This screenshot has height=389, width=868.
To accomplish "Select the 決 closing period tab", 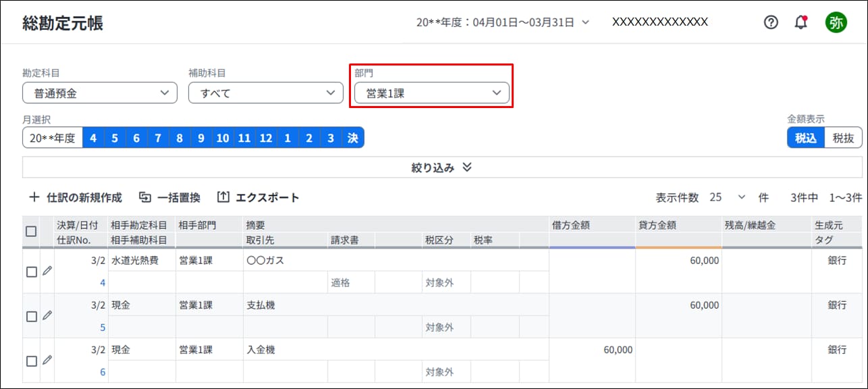I will (x=352, y=138).
